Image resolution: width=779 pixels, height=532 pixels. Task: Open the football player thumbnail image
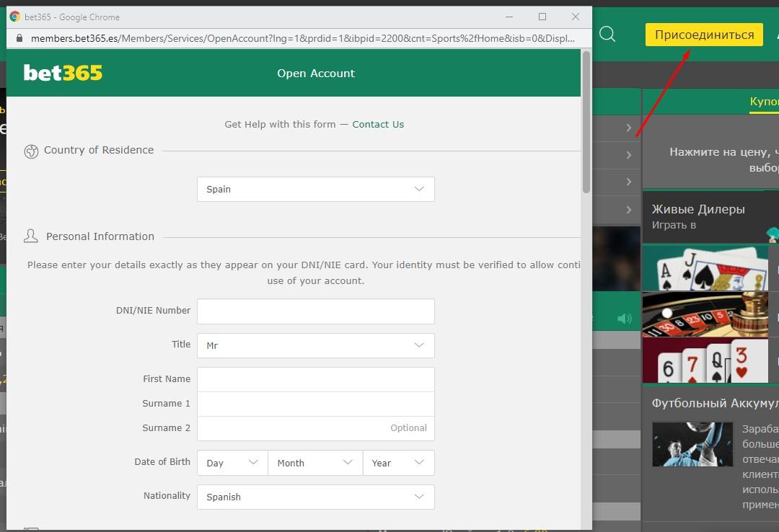[x=692, y=444]
